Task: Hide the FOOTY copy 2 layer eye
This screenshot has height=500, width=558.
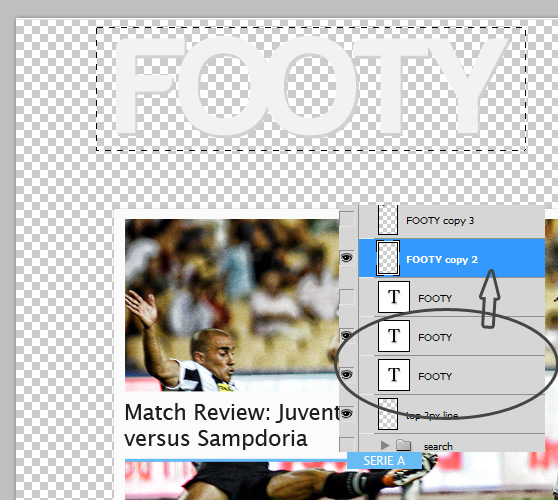Action: click(x=347, y=258)
